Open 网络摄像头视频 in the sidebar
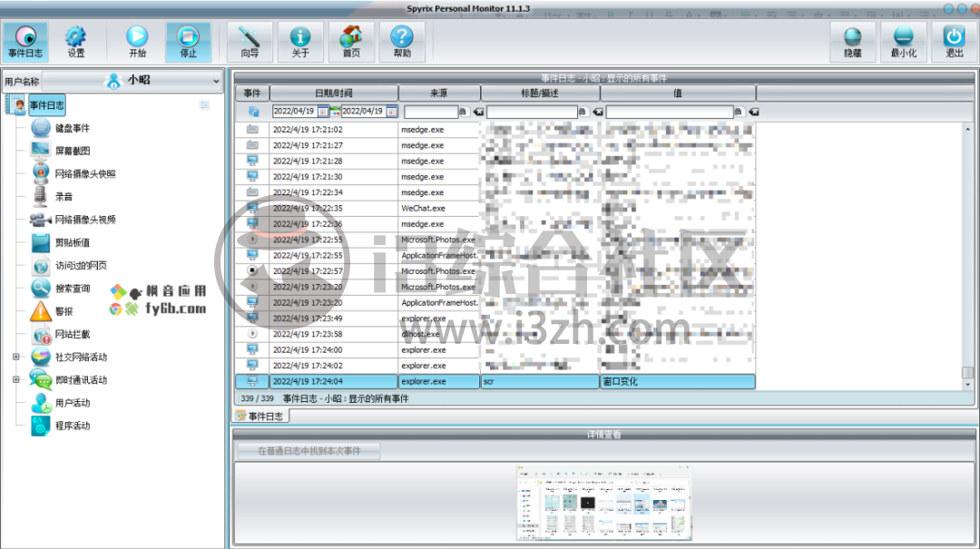Viewport: 980px width, 549px height. (85, 220)
